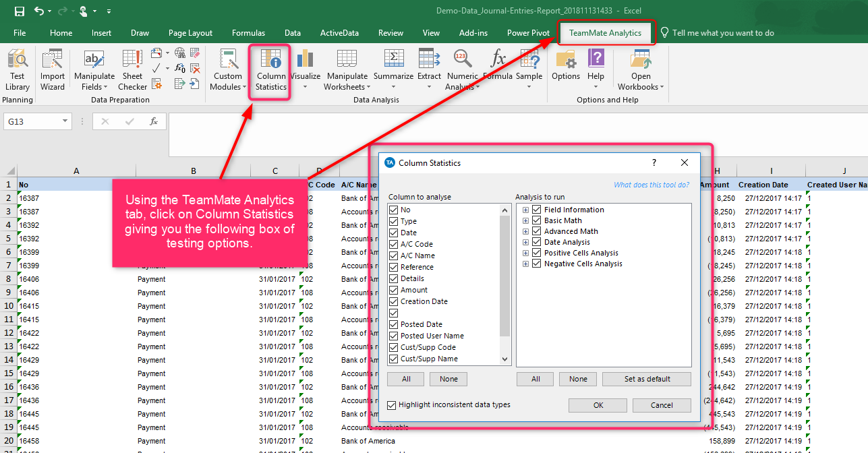Open the Test Library tool
This screenshot has width=868, height=453.
[x=18, y=70]
